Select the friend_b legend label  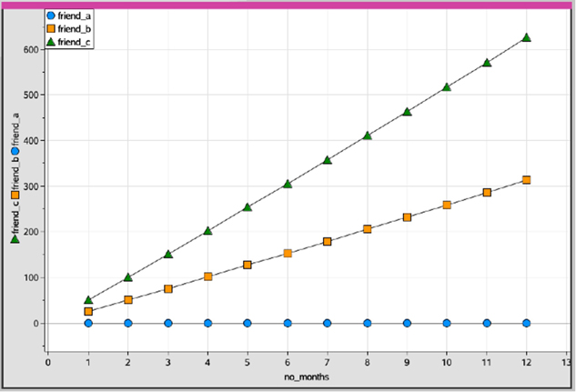[75, 29]
